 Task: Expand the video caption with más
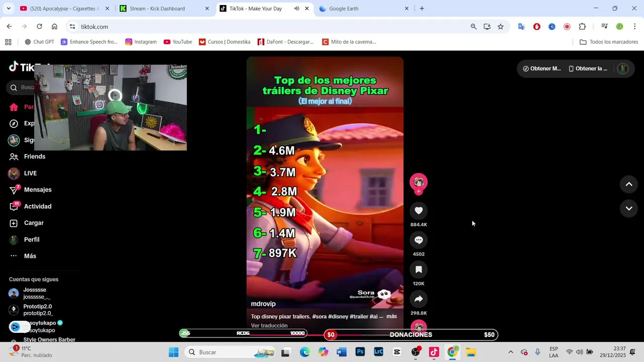[391, 316]
